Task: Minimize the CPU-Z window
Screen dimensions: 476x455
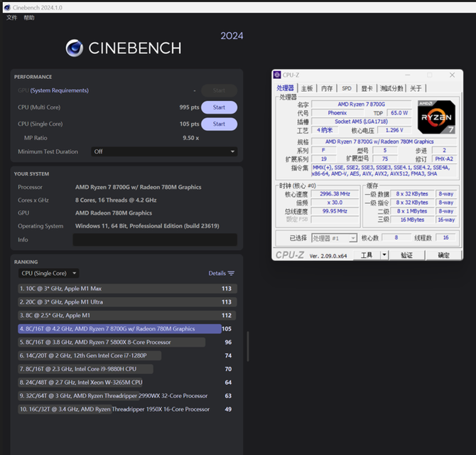Action: tap(407, 75)
